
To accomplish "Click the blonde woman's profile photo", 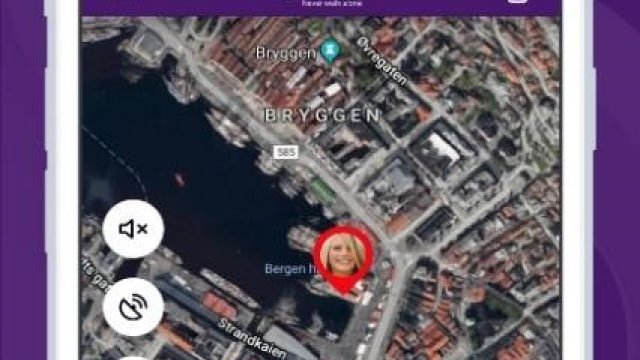I will click(343, 254).
